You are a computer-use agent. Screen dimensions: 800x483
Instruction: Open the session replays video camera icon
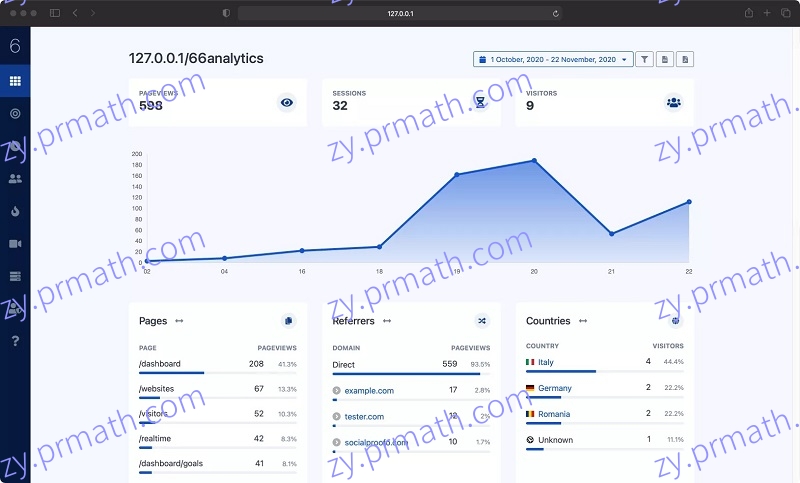pos(15,244)
